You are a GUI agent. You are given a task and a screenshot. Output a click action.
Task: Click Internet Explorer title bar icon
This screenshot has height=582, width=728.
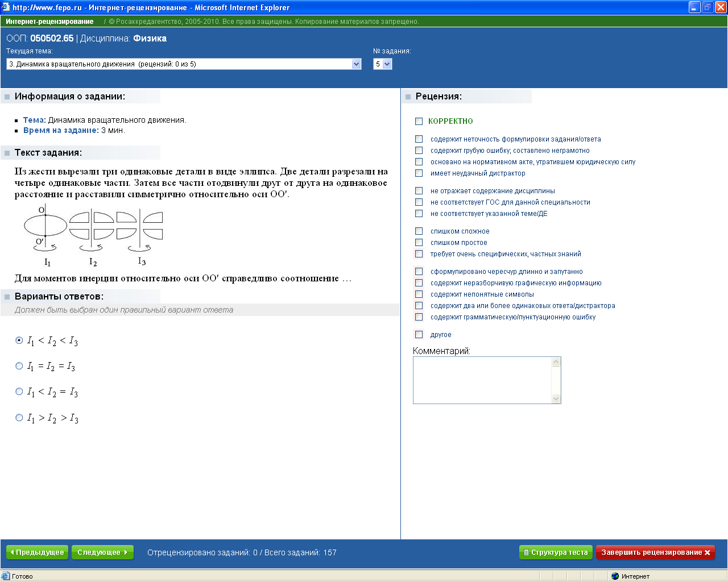point(6,7)
